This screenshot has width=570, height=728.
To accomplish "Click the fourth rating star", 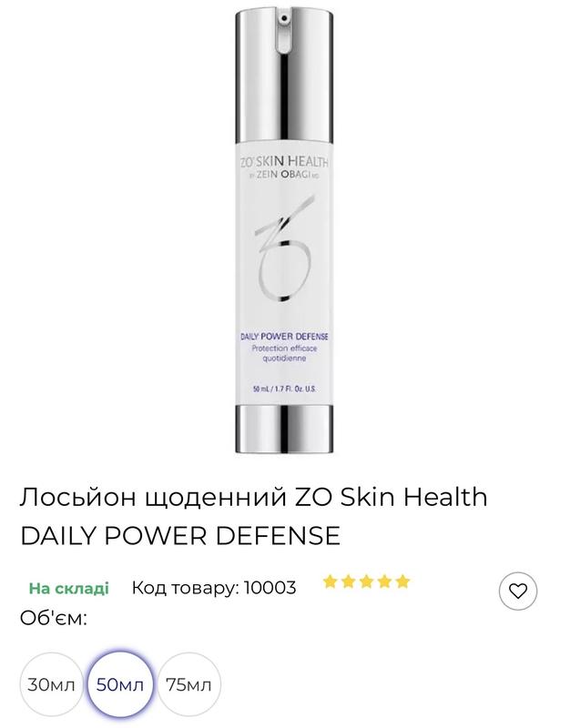I will coord(384,581).
